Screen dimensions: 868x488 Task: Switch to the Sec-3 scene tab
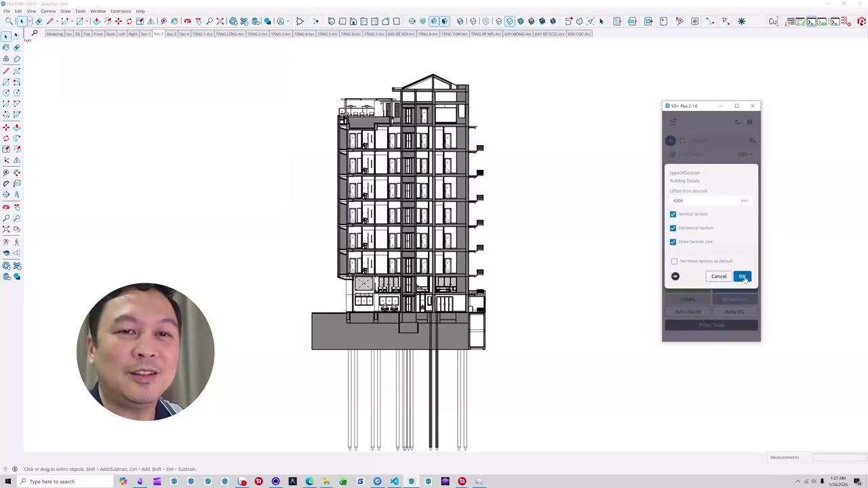click(172, 34)
